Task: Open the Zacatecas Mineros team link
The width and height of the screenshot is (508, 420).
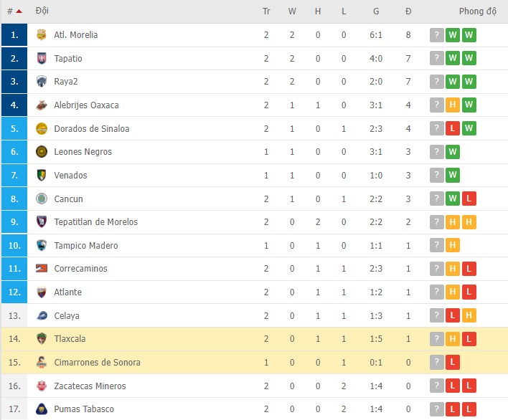Action: 90,386
